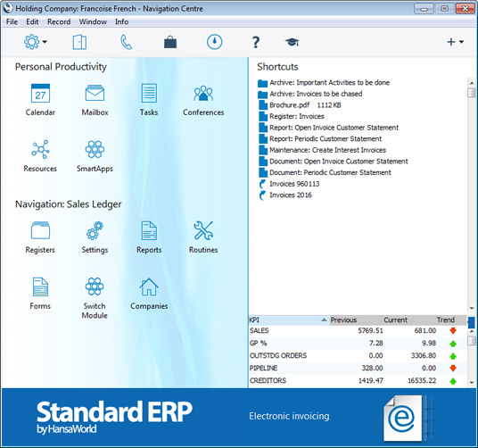Open Document: Open Invoice Customer Statement
Image resolution: width=478 pixels, height=448 pixels.
click(334, 162)
